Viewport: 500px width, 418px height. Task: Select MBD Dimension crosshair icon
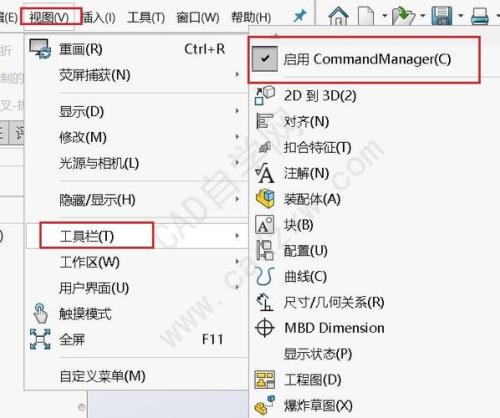pyautogui.click(x=265, y=328)
